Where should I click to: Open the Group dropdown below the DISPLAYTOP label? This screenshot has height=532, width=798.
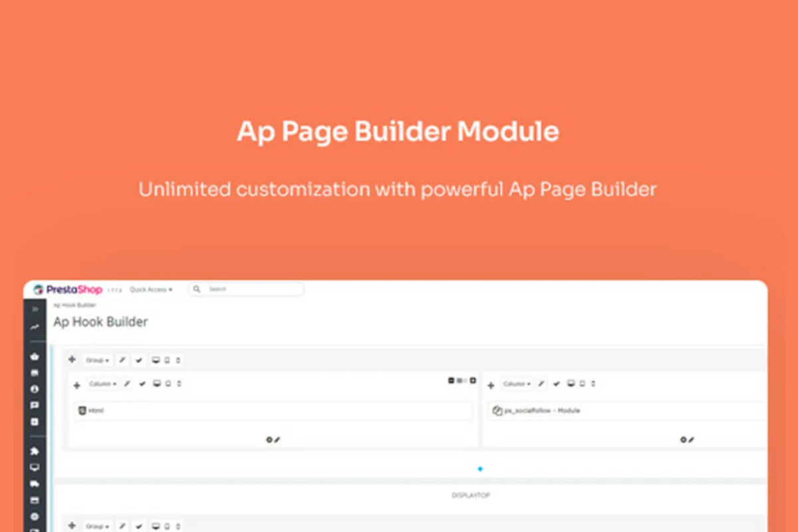tap(97, 526)
